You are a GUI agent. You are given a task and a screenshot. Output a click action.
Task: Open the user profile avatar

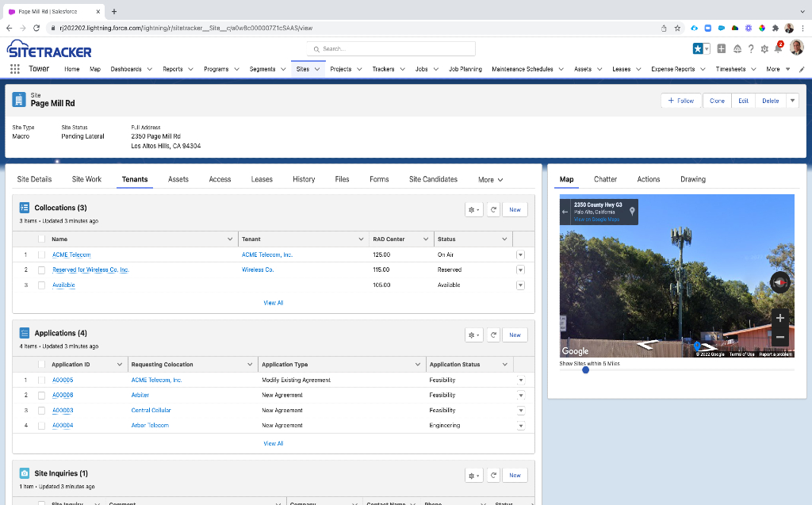pyautogui.click(x=796, y=48)
